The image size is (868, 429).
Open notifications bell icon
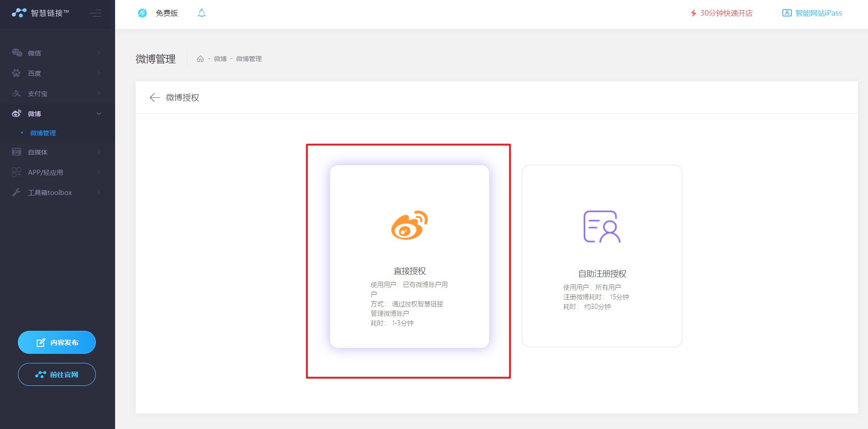pyautogui.click(x=202, y=13)
